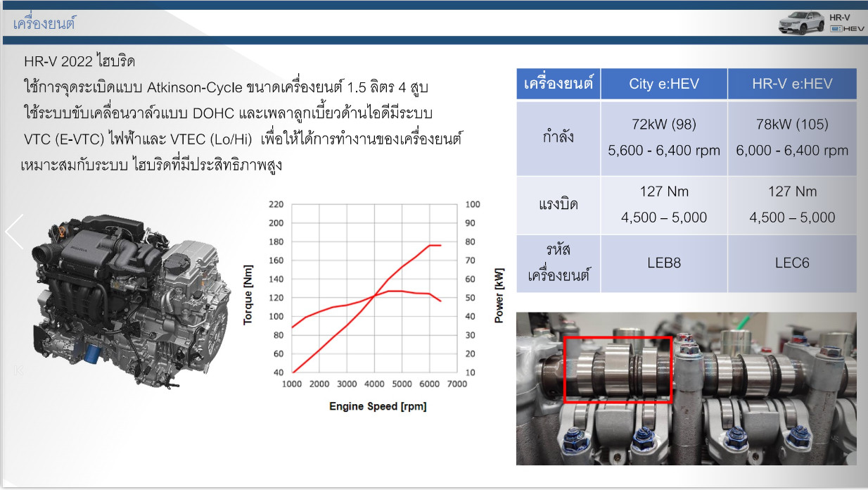The image size is (868, 490).
Task: Click the 'เครื่องยนต์' table header cell
Action: click(x=559, y=84)
